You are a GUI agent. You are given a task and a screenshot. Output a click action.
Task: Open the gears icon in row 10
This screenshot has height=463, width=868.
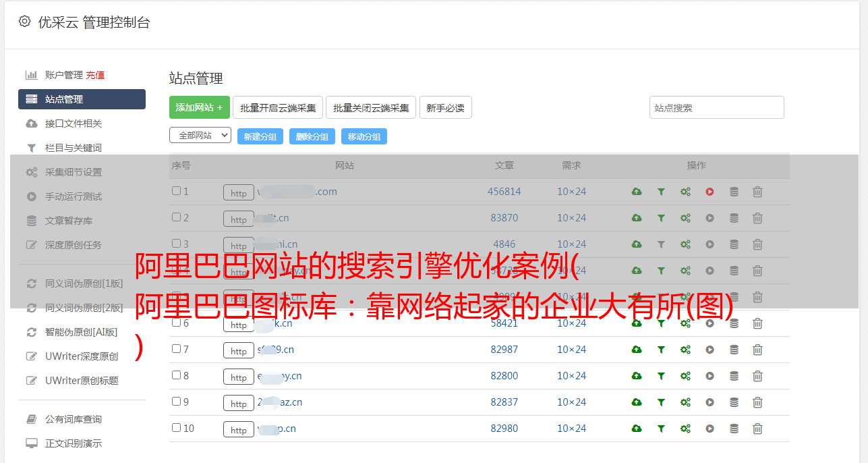(685, 429)
